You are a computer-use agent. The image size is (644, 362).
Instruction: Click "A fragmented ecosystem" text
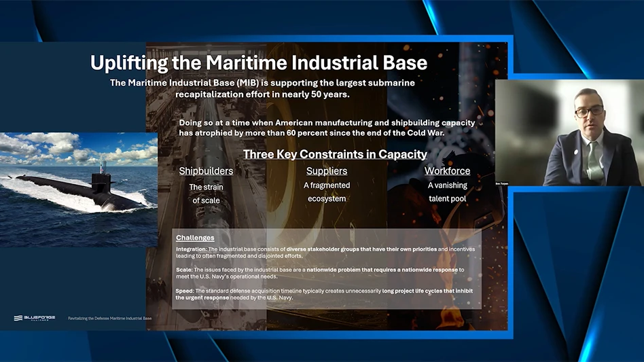[327, 192]
